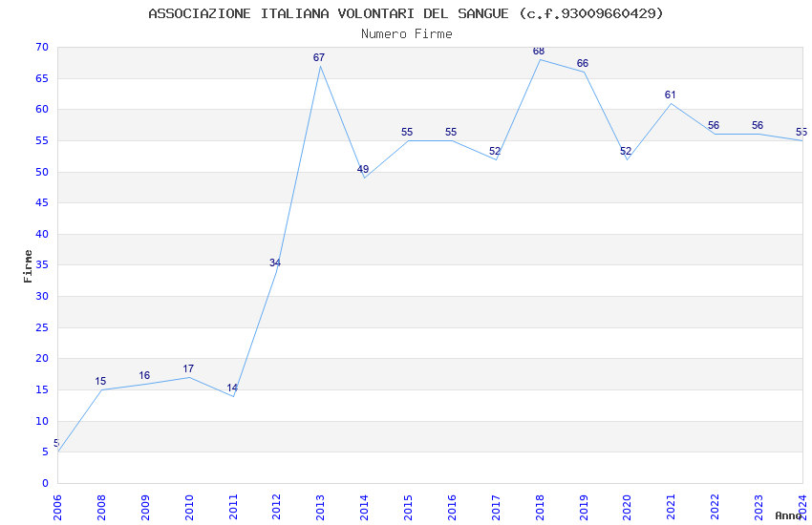Viewport: 812px width, 525px height.
Task: Click y-axis tick label 40
Action: (x=42, y=234)
